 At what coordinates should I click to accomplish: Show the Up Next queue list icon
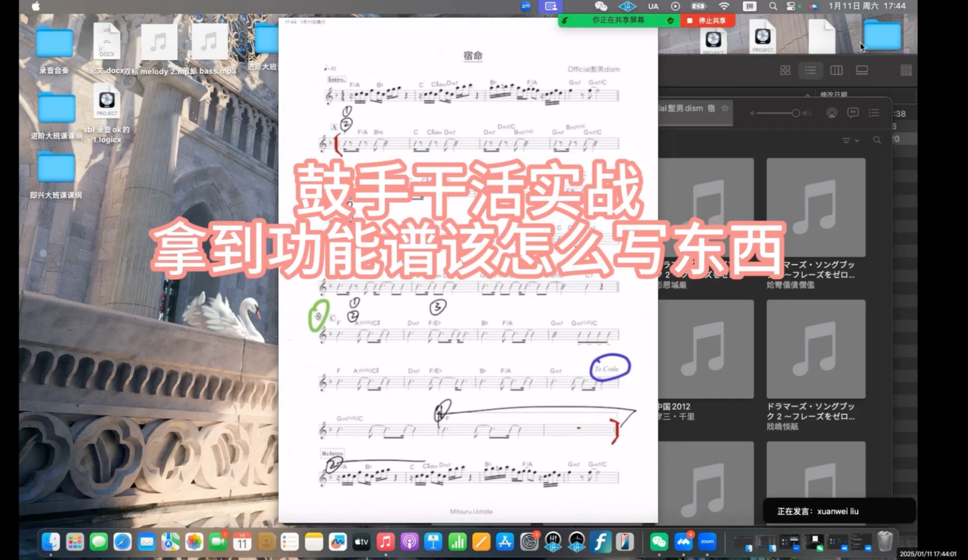[x=874, y=113]
